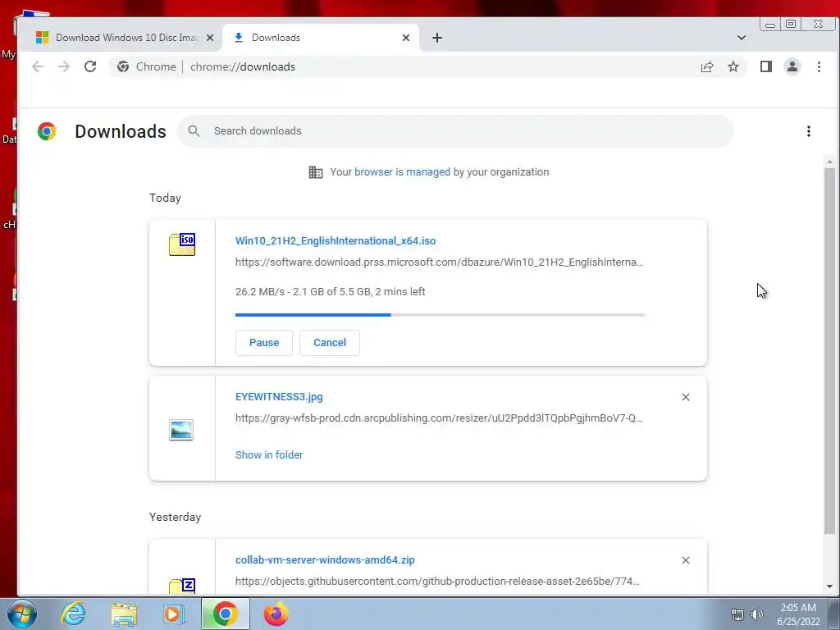This screenshot has width=840, height=630.
Task: Click the managed organization building icon
Action: 316,172
